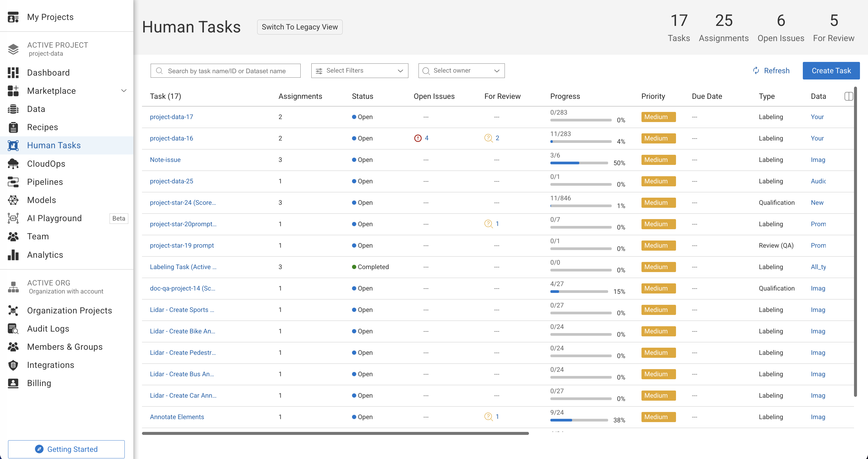The height and width of the screenshot is (459, 868).
Task: Click the Models network icon
Action: point(13,200)
